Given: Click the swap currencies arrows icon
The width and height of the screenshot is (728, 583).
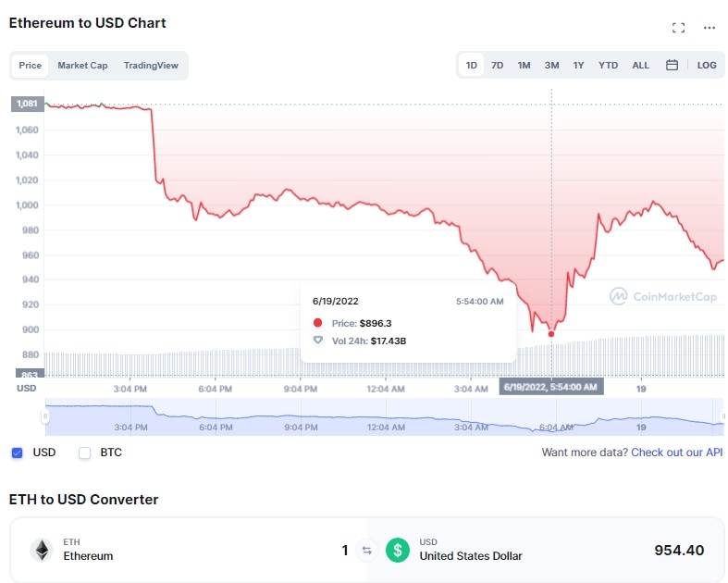Looking at the screenshot, I should pos(366,551).
